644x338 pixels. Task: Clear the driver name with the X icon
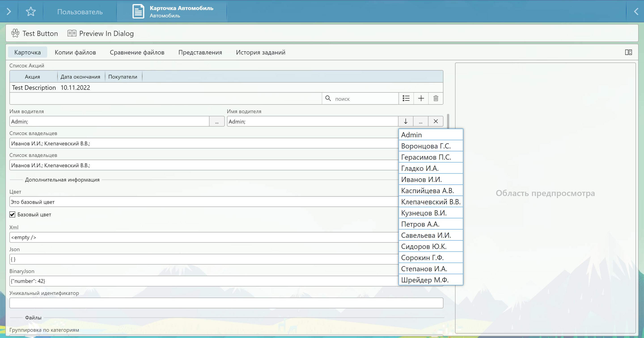click(436, 121)
